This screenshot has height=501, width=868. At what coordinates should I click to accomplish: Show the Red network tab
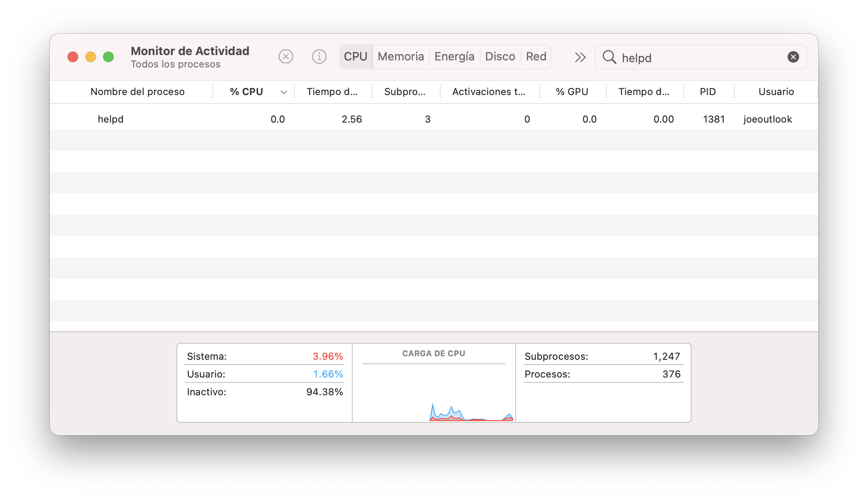tap(536, 57)
